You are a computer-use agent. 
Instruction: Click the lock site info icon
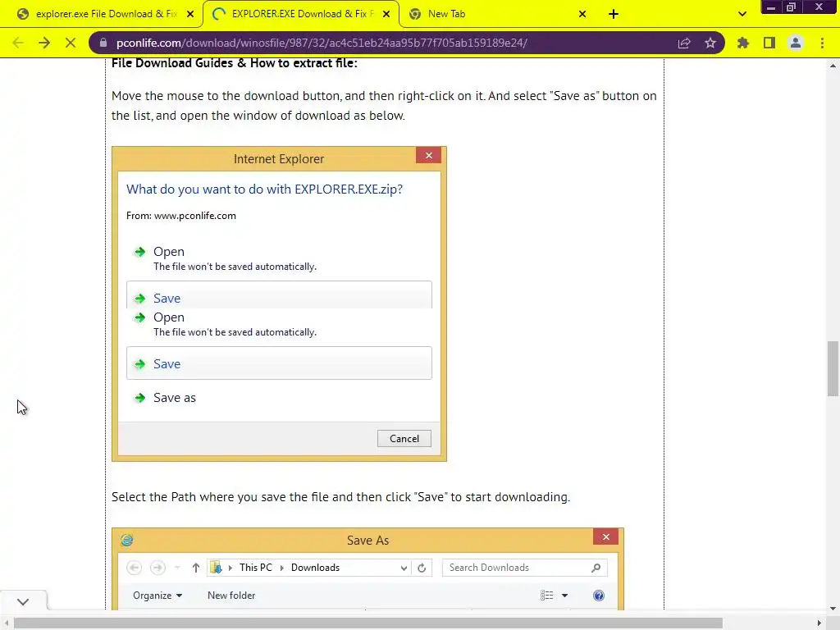point(103,43)
